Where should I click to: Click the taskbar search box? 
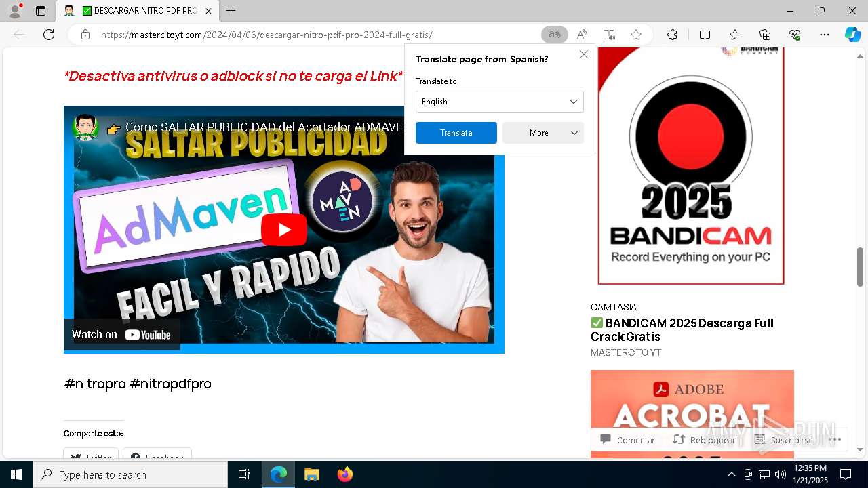tap(130, 474)
